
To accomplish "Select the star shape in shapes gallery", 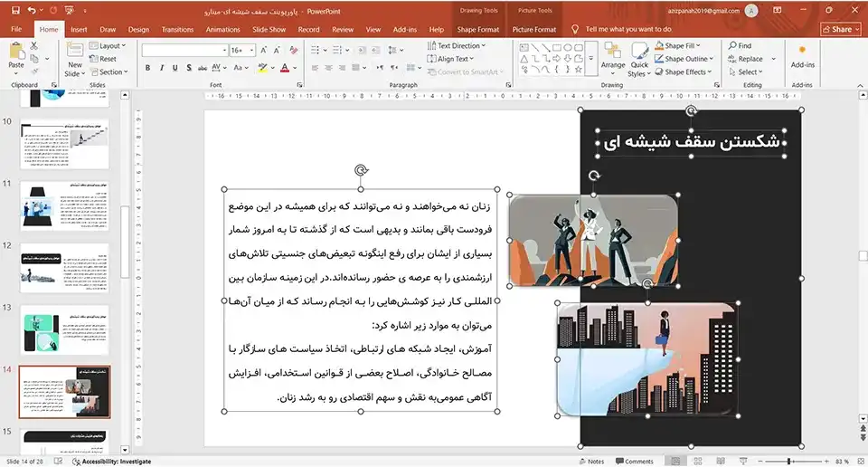I will point(579,70).
